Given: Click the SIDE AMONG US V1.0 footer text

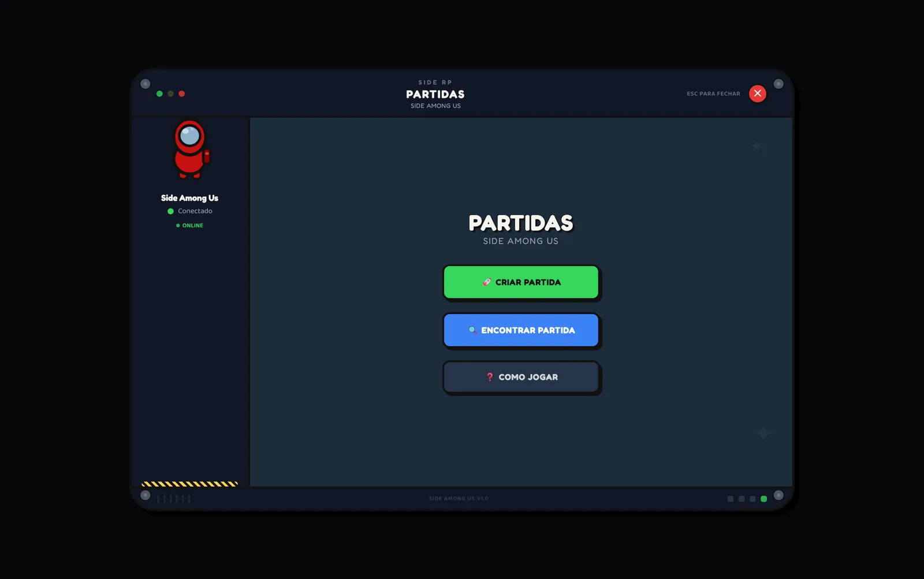Looking at the screenshot, I should pyautogui.click(x=459, y=499).
